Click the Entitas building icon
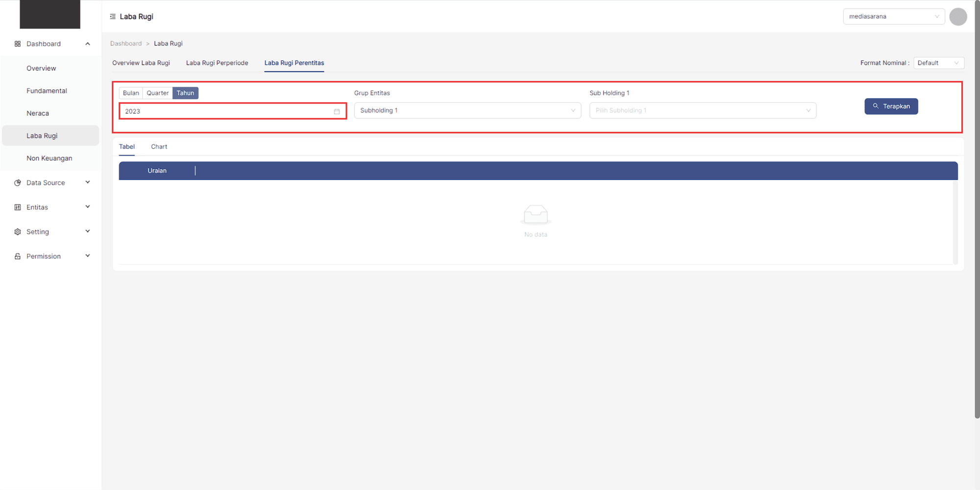Screen dimensions: 980x490 pyautogui.click(x=18, y=207)
